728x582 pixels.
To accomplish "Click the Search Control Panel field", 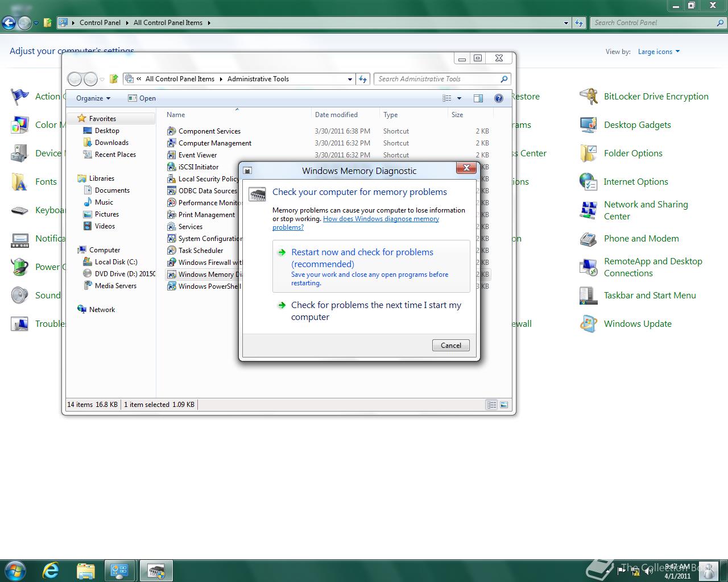I will pos(658,23).
